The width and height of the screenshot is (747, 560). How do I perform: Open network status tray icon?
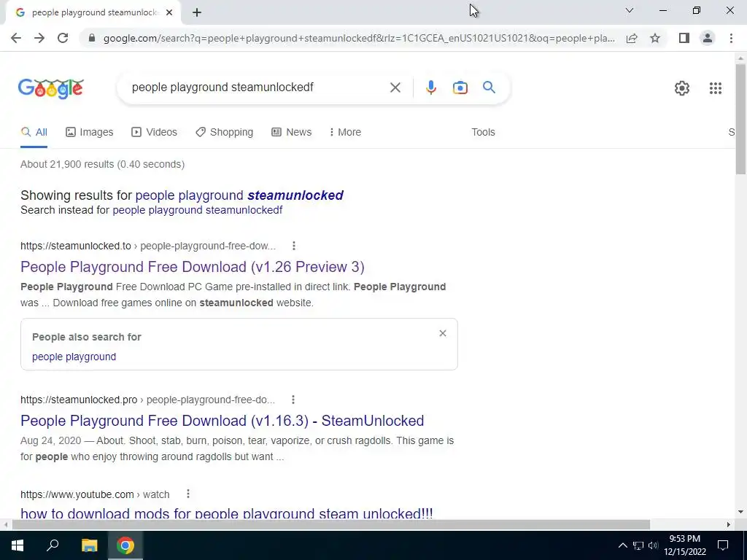638,545
